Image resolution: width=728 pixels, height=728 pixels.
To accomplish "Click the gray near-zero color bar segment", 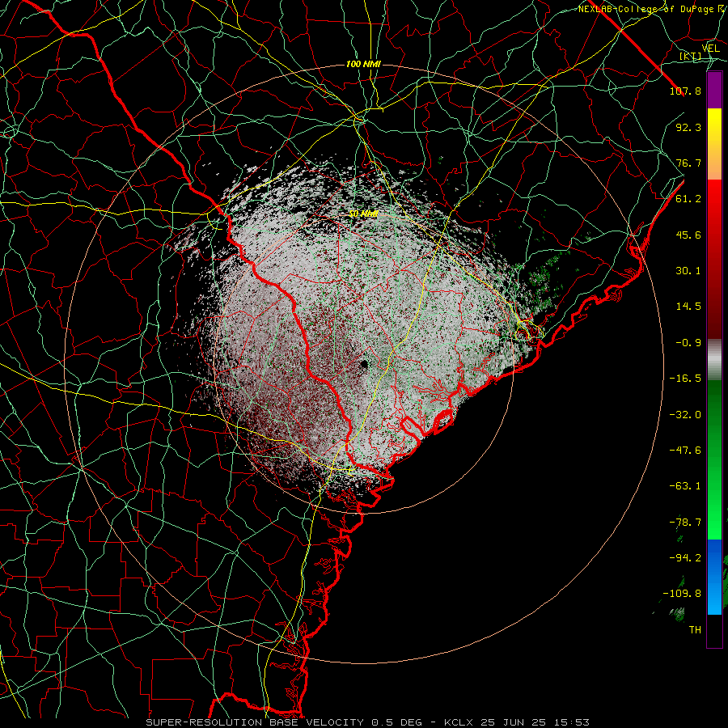I will (714, 360).
